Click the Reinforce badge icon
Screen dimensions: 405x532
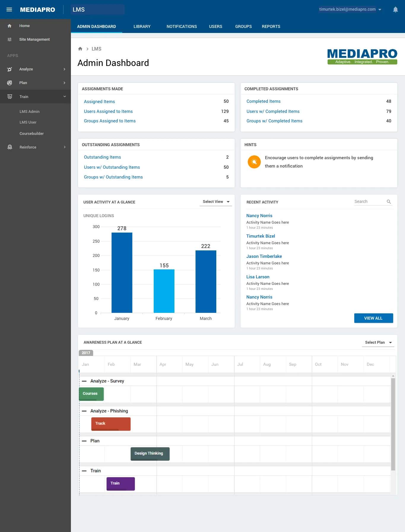click(x=9, y=147)
